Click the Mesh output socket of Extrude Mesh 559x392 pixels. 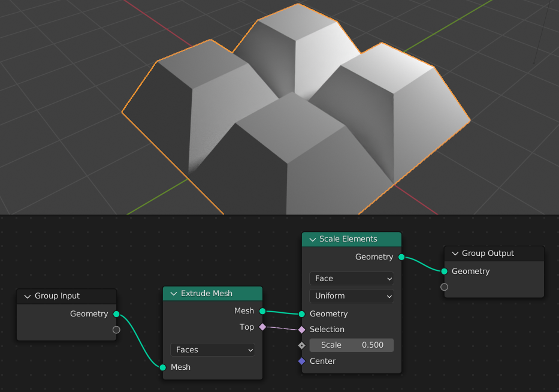262,310
